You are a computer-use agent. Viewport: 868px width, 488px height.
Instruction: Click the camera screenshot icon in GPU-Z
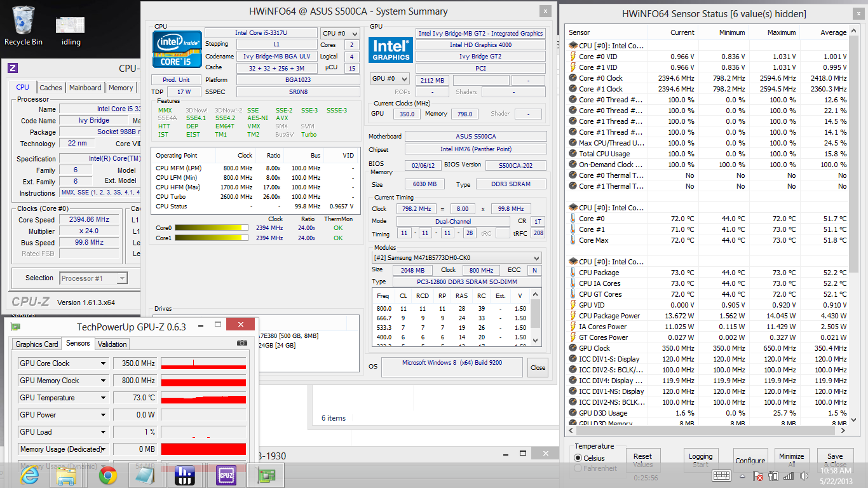(241, 343)
